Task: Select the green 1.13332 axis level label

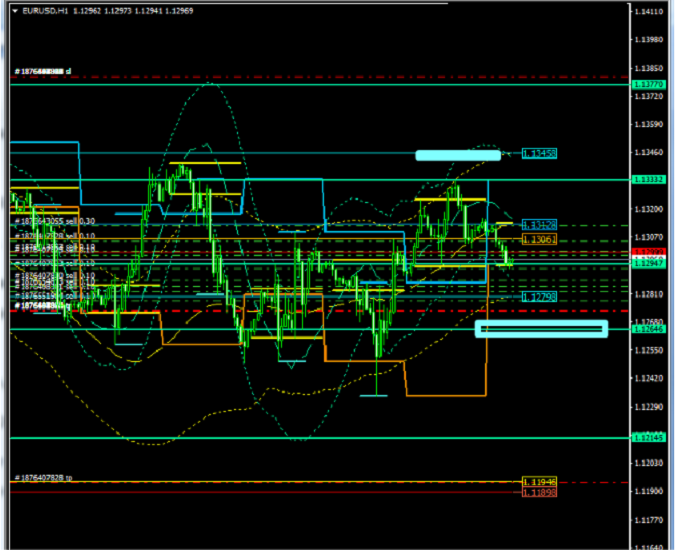Action: (x=650, y=180)
